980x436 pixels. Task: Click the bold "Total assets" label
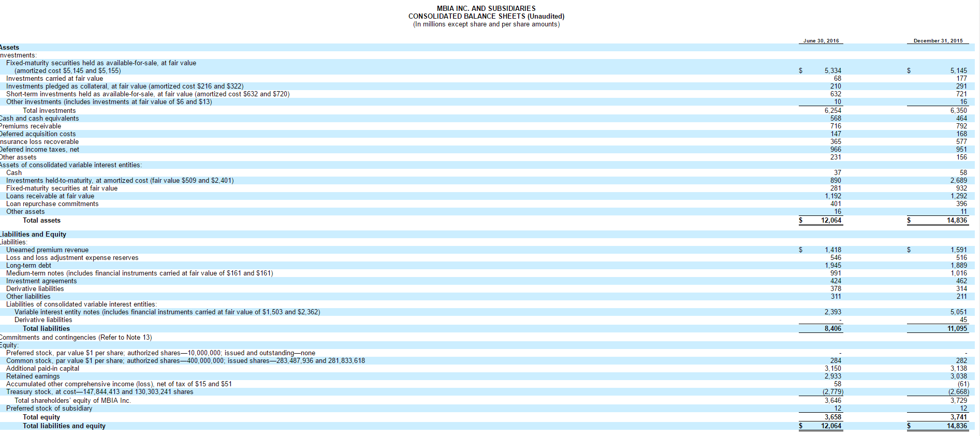41,220
